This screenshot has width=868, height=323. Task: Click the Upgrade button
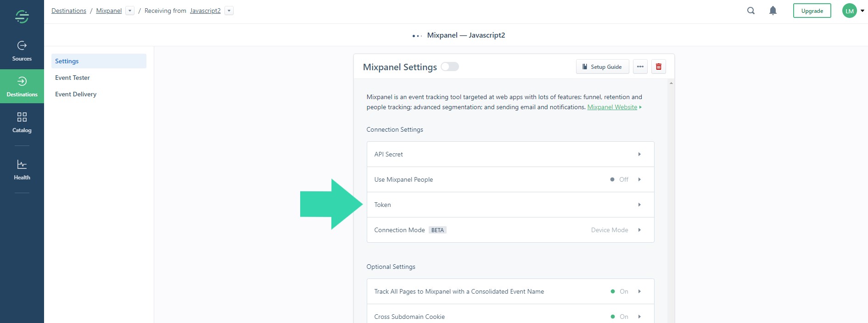(x=812, y=11)
